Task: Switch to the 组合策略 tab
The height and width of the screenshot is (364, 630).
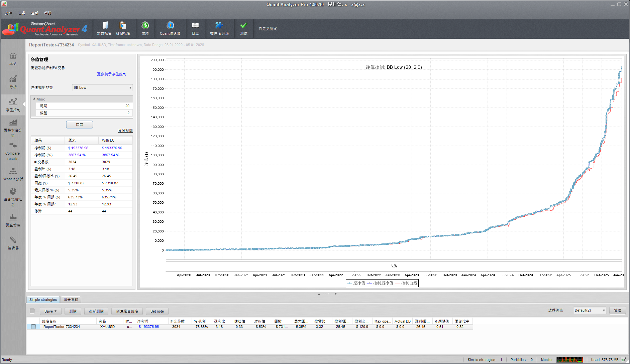Action: tap(71, 300)
